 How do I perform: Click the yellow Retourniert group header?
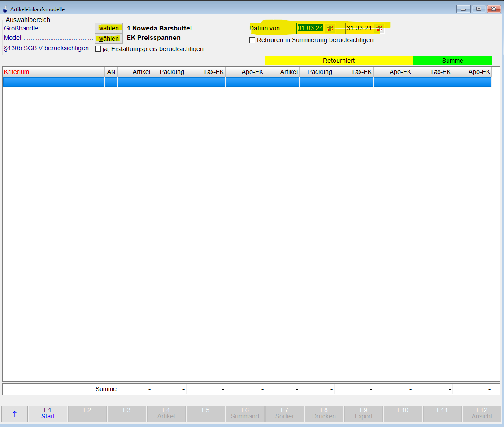click(339, 61)
